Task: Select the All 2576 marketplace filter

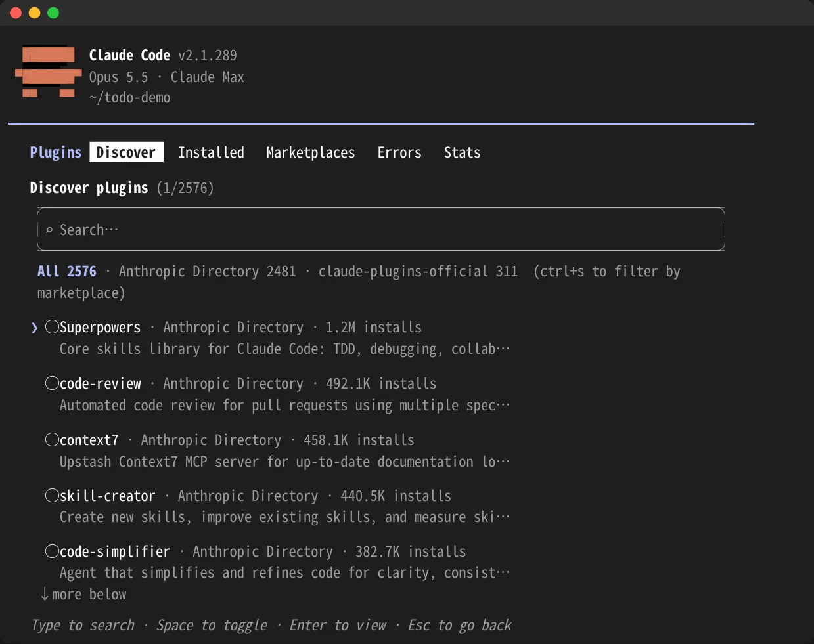Action: pyautogui.click(x=67, y=271)
